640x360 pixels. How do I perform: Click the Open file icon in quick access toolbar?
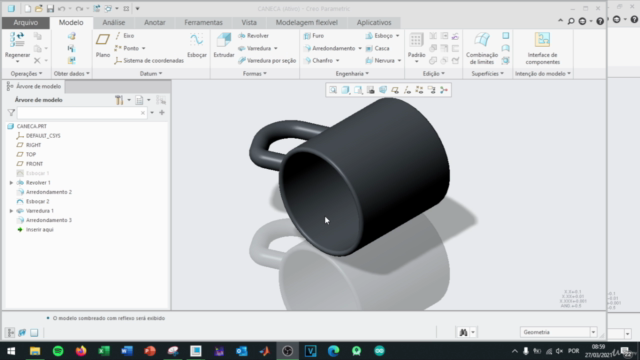pos(39,9)
